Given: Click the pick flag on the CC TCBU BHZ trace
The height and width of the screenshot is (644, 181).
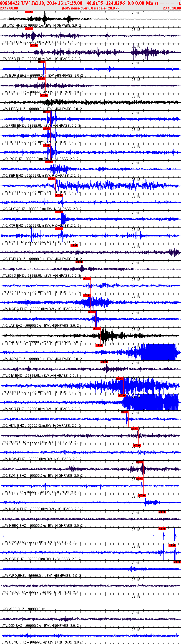Looking at the screenshot, I should (x=74, y=245).
